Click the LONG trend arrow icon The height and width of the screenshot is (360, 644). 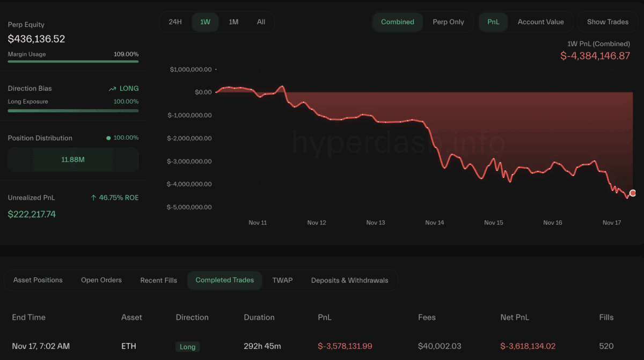click(x=112, y=89)
